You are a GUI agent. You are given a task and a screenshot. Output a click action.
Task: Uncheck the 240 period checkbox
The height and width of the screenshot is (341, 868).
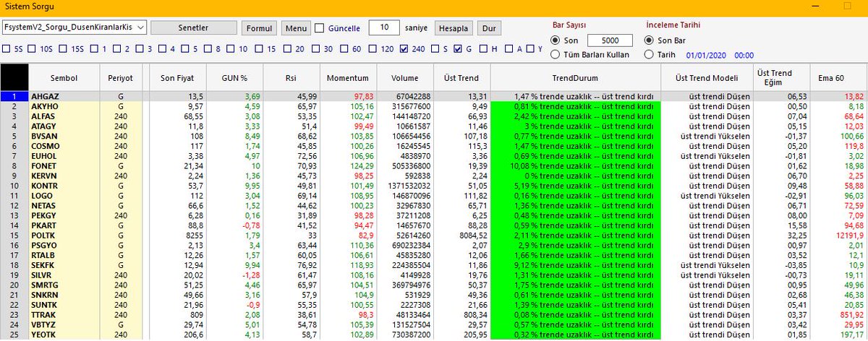coord(405,49)
